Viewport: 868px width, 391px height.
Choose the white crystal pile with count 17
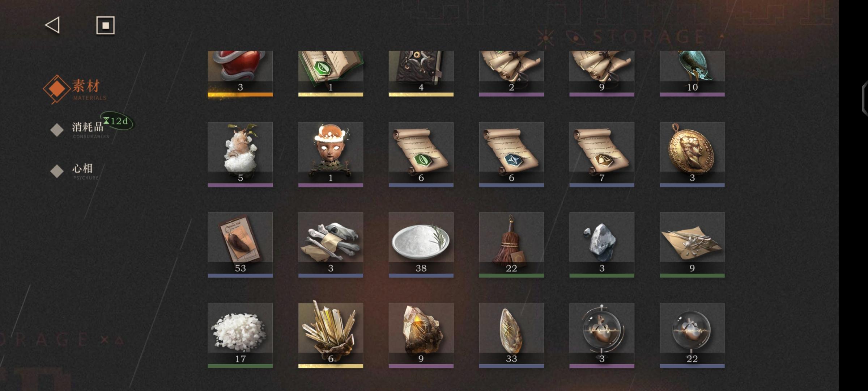point(240,335)
